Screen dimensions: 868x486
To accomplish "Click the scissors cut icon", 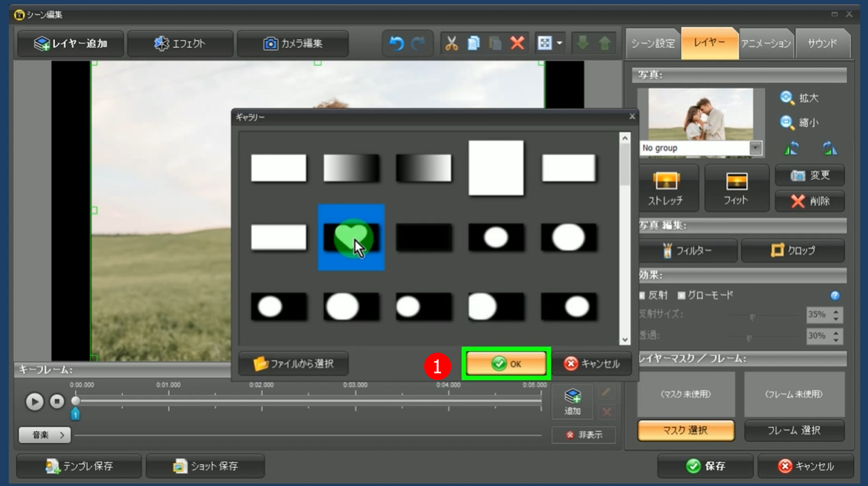I will pyautogui.click(x=451, y=44).
